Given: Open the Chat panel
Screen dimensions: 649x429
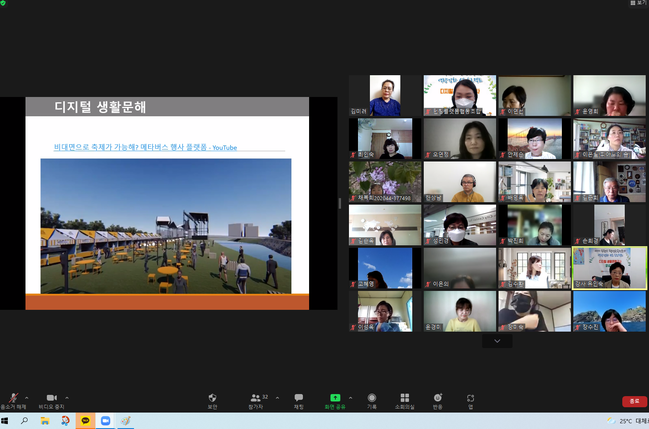Looking at the screenshot, I should click(298, 398).
